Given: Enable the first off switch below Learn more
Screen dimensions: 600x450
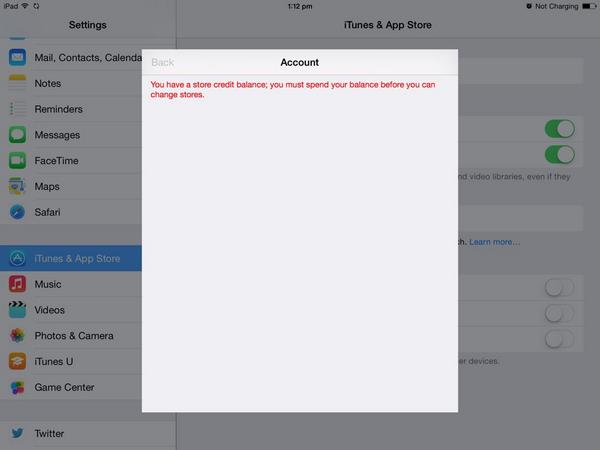Looking at the screenshot, I should point(559,287).
